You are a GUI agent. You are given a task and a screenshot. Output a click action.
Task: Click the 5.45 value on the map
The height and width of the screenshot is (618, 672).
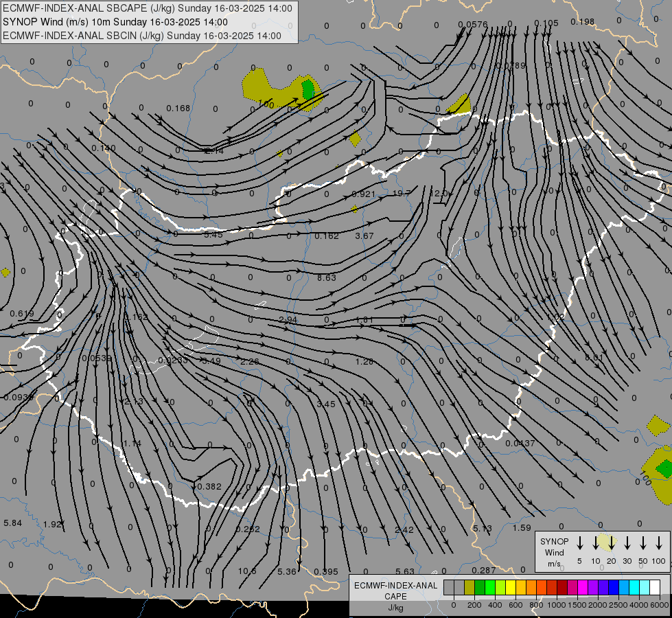213,235
